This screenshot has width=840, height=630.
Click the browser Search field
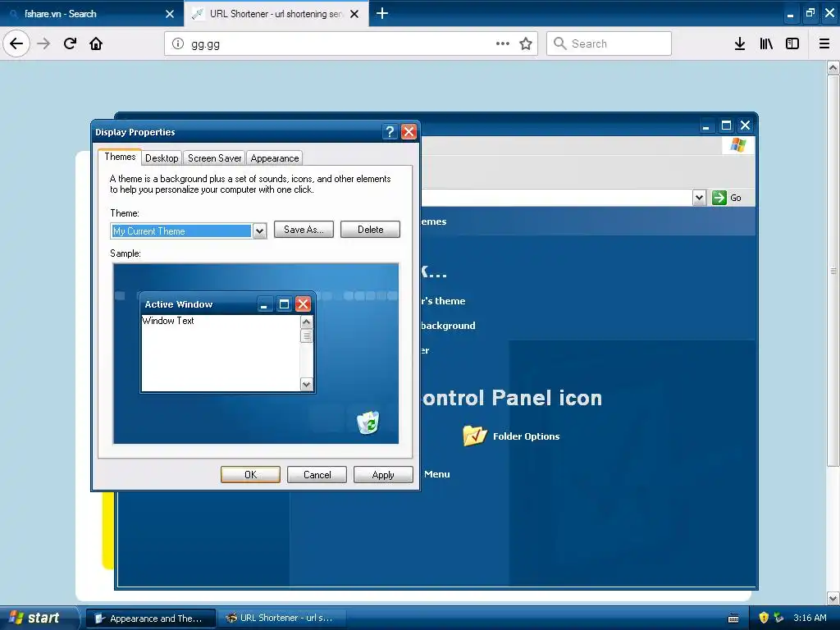click(609, 43)
